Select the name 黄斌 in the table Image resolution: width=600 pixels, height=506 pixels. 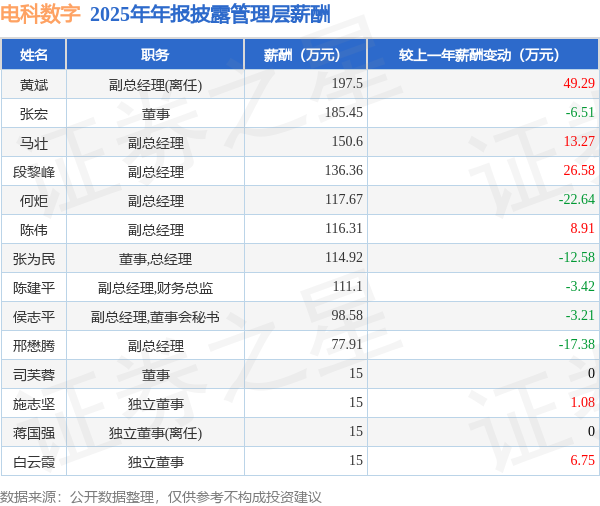[34, 85]
